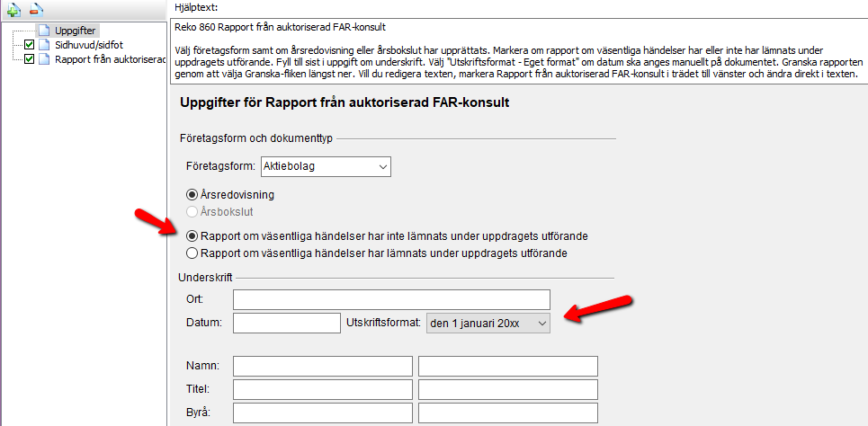
Task: Click the second Byrå input field
Action: [x=508, y=413]
